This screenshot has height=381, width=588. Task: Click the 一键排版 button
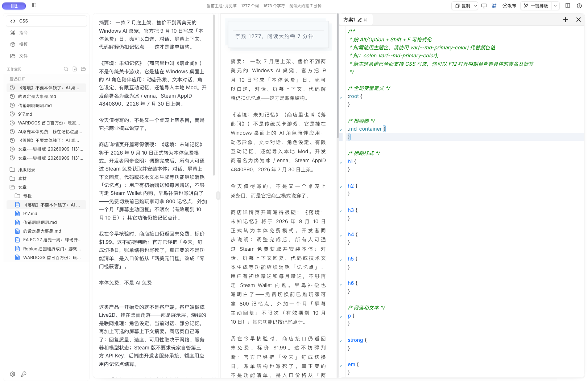point(536,6)
